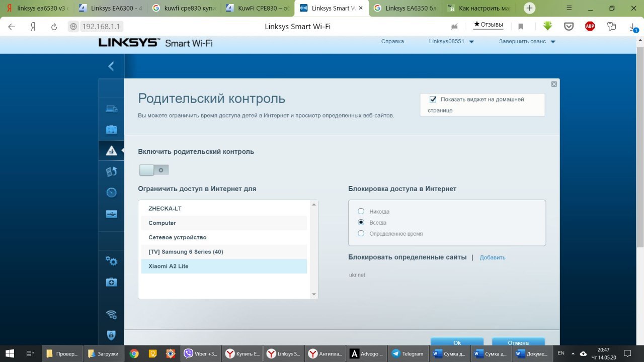Select Computer in device list
Screen dimensions: 644x362
pos(224,223)
